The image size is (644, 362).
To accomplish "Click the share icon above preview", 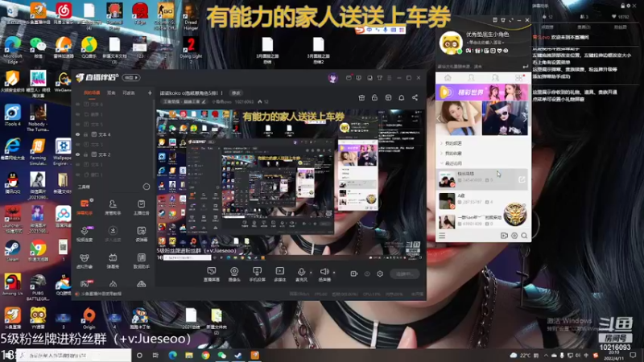I will 415,97.
